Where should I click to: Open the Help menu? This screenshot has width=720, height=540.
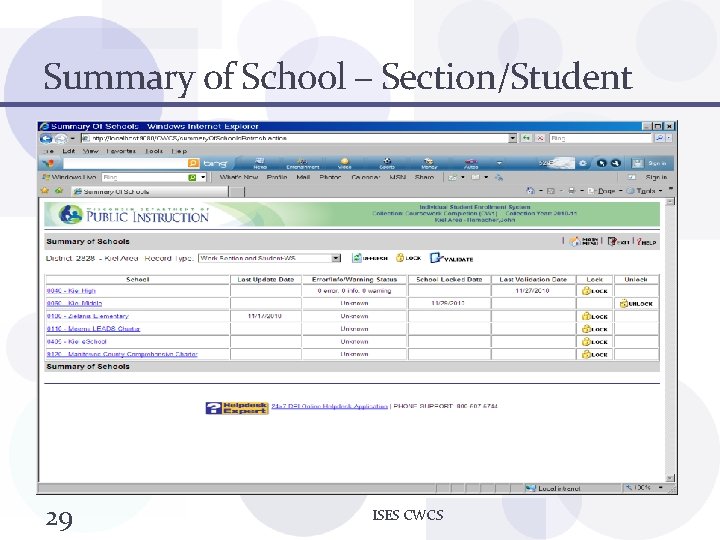(179, 151)
